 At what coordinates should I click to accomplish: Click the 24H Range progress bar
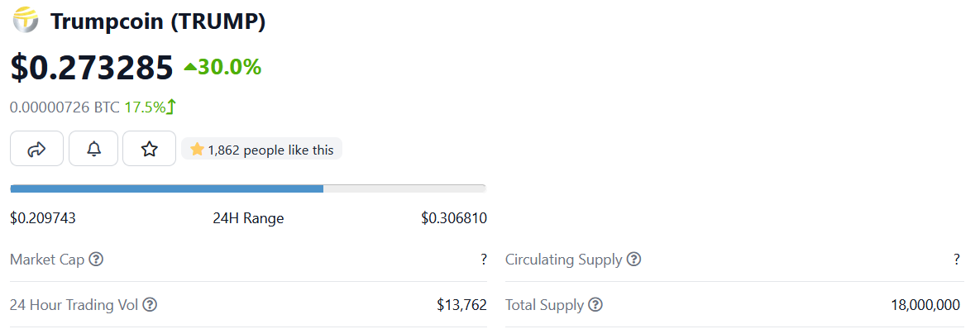[x=248, y=188]
